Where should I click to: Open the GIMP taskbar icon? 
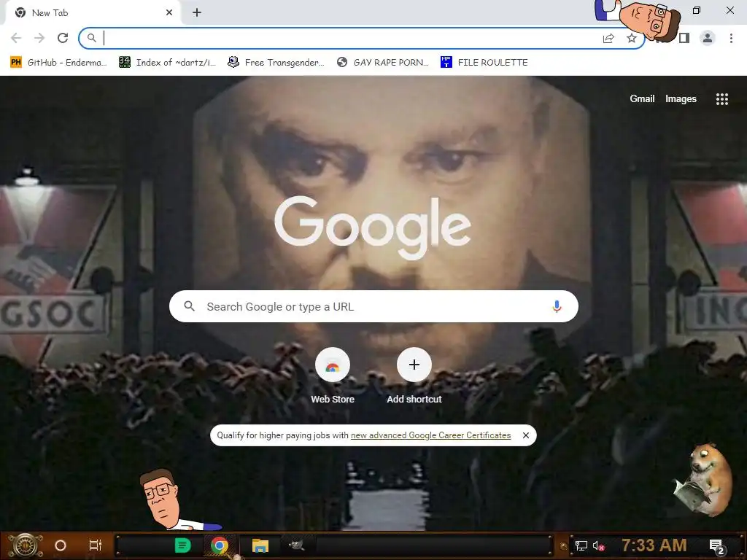pos(296,545)
